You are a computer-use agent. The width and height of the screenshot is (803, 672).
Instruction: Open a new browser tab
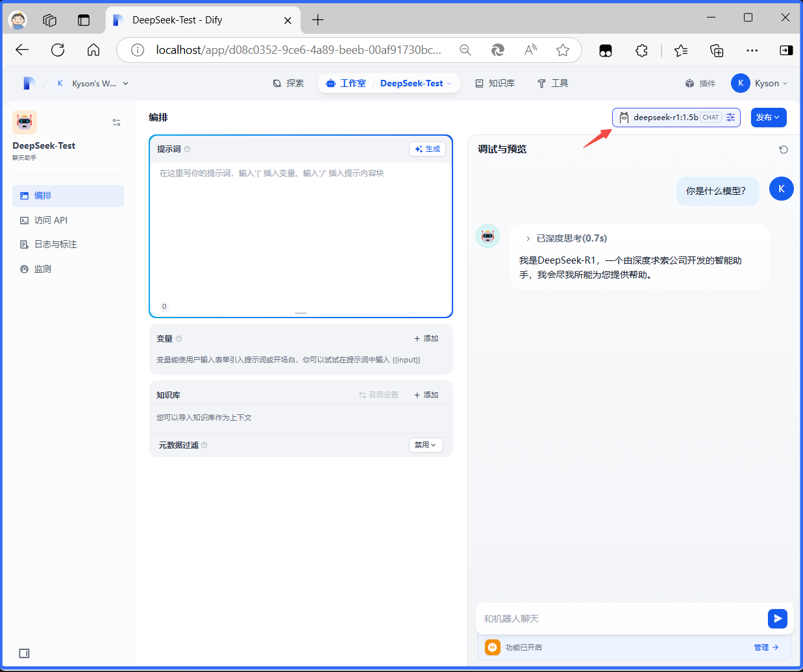coord(317,20)
